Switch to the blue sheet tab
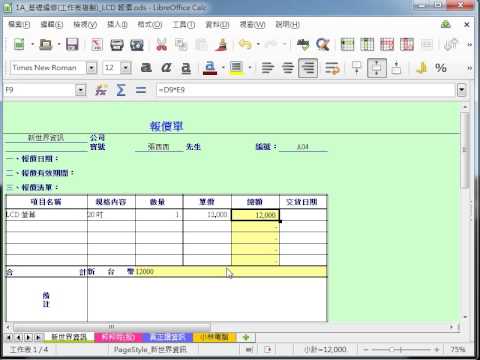 [167, 337]
